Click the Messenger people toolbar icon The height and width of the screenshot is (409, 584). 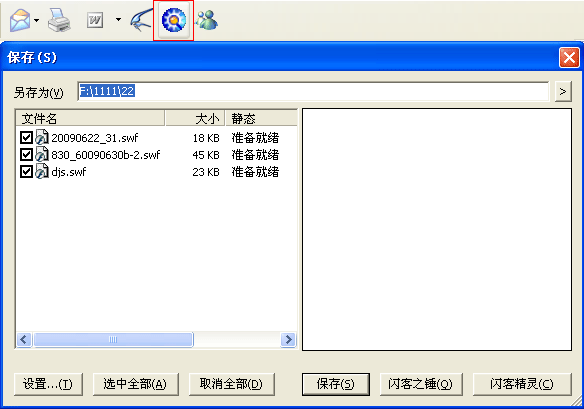click(207, 20)
